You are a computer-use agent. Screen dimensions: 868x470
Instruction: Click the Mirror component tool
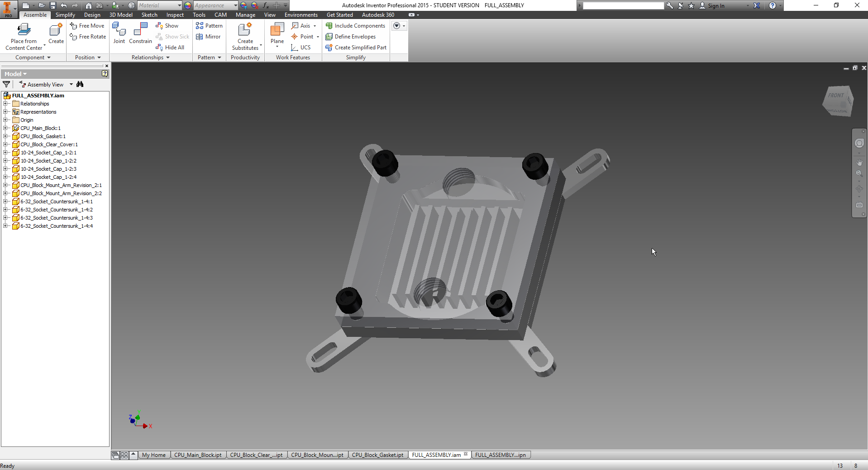click(x=209, y=37)
